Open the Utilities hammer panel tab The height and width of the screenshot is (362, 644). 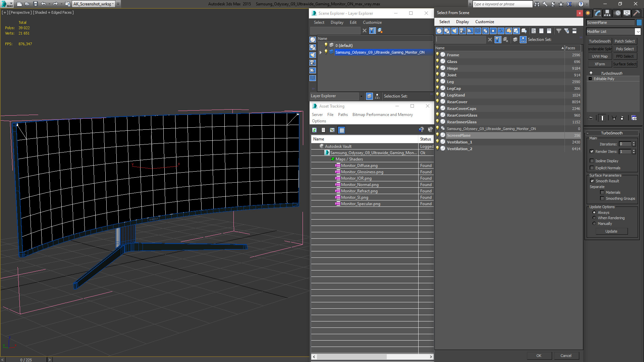tap(636, 13)
